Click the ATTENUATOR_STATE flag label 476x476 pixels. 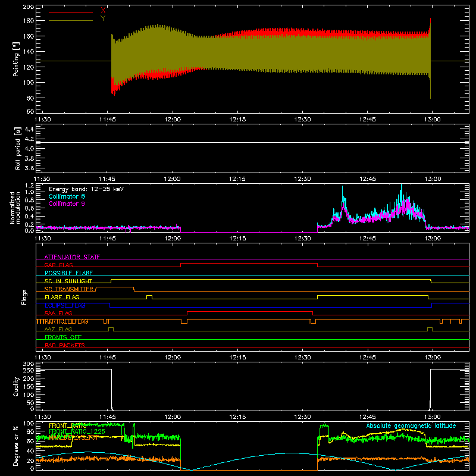[x=72, y=257]
